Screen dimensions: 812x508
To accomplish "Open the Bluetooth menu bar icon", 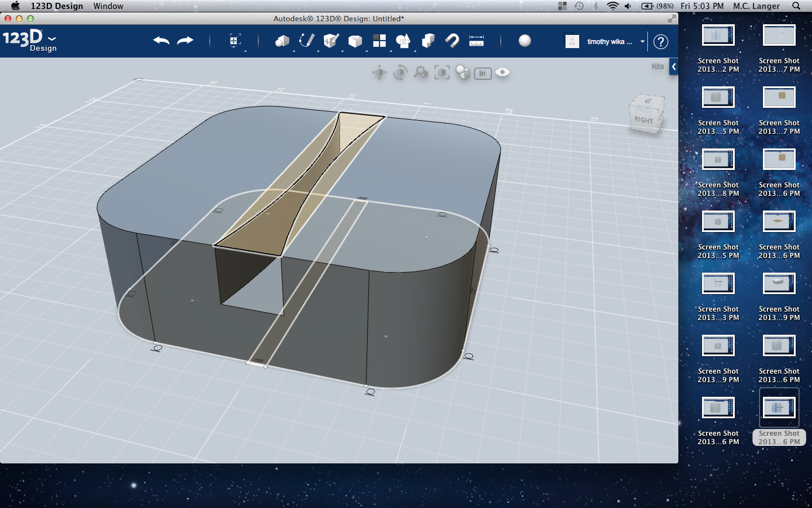I will pos(595,6).
